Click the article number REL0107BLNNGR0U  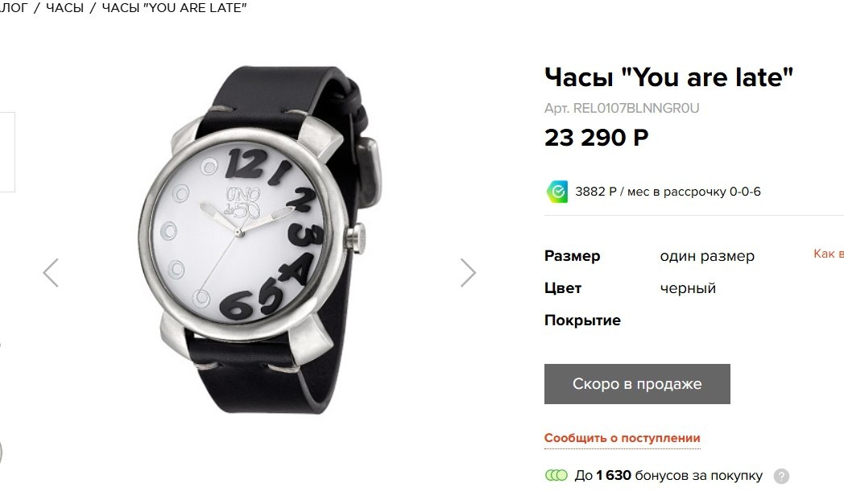point(622,108)
